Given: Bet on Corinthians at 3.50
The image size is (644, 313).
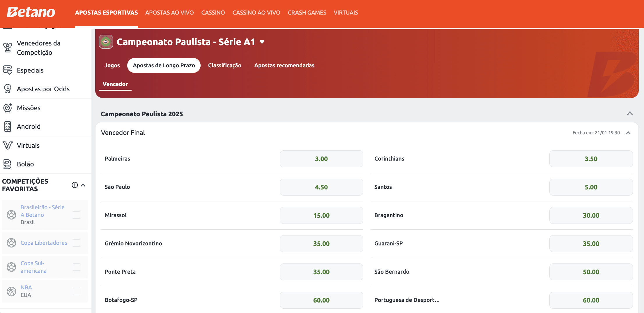Looking at the screenshot, I should coord(591,159).
